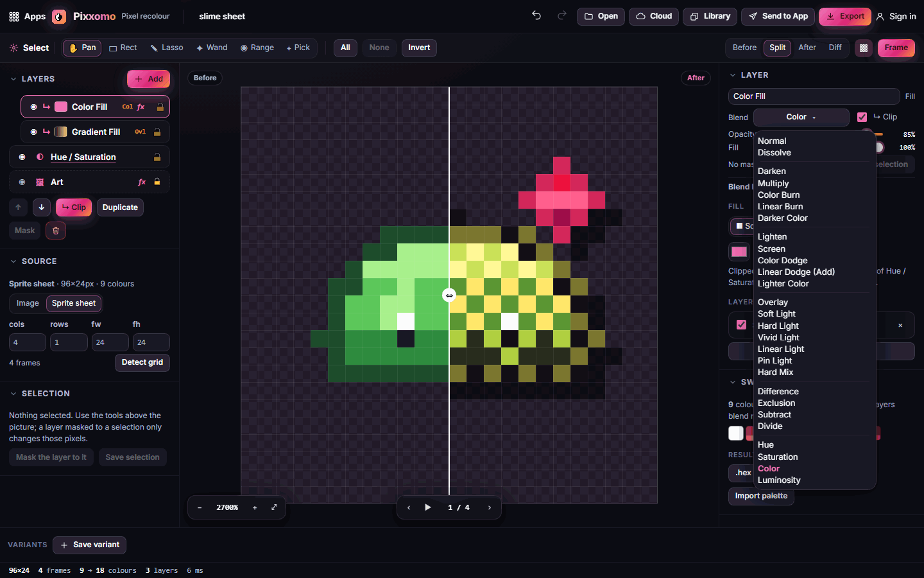Close the Blend mode Color dropdown
This screenshot has width=924, height=578.
point(801,117)
